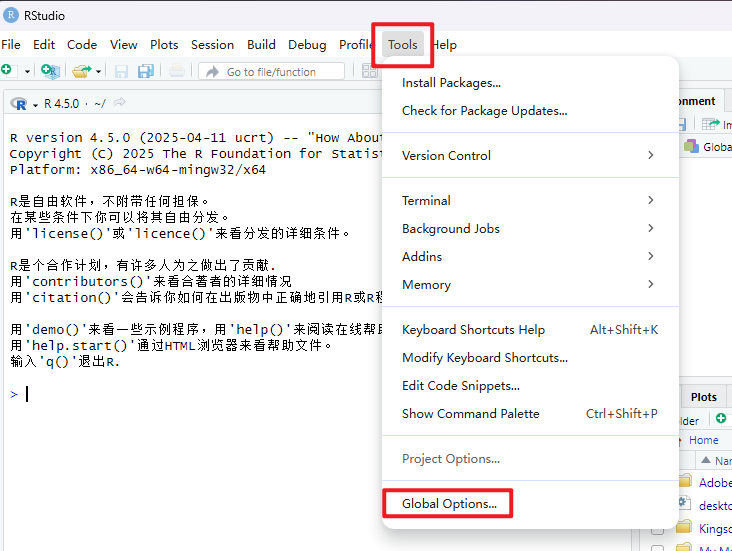This screenshot has width=732, height=551.
Task: Open the Session menu
Action: point(212,44)
